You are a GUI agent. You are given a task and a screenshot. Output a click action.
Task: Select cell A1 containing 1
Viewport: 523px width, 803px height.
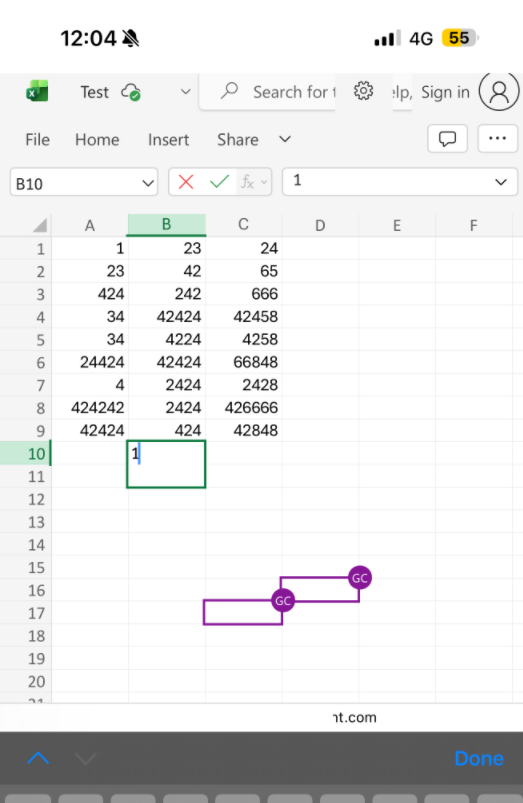click(x=90, y=248)
